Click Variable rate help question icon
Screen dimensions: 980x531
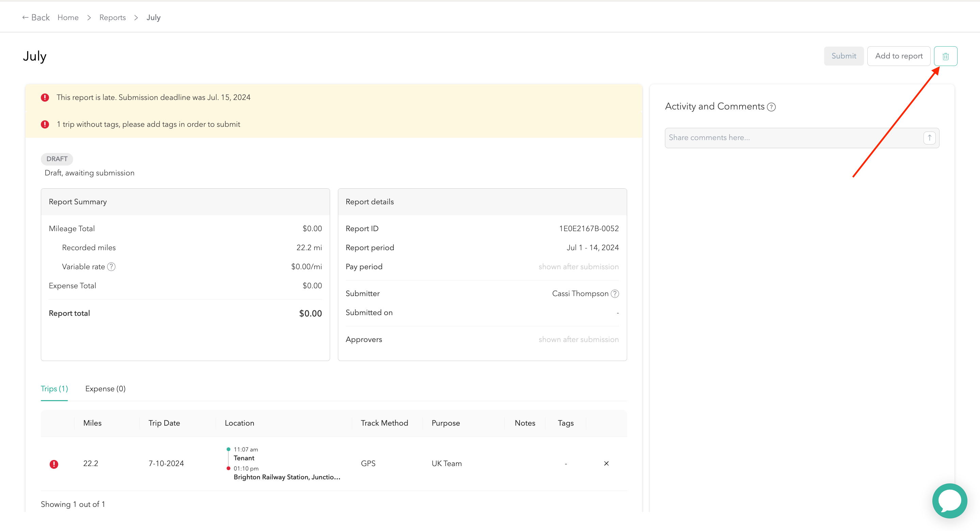(x=111, y=267)
